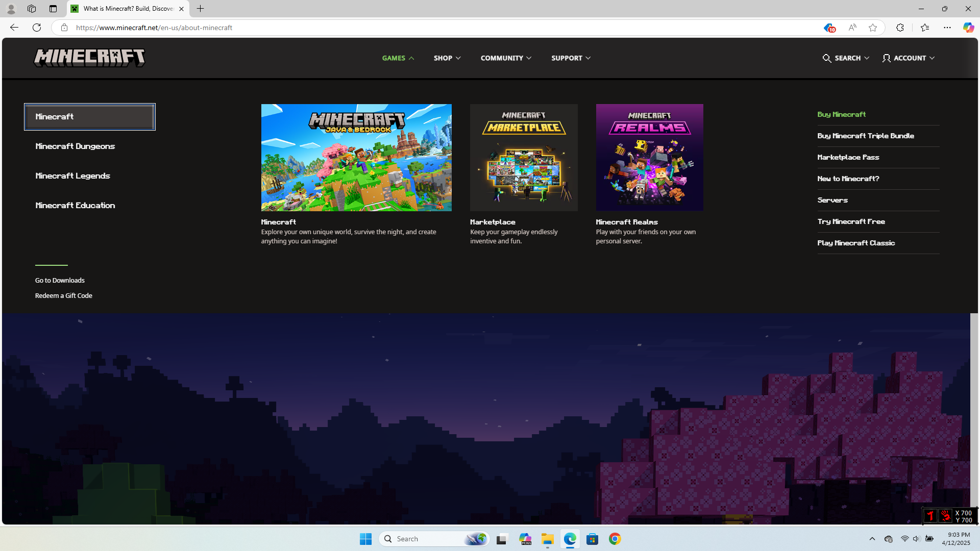
Task: Open Edge shopping rewards icon
Action: pyautogui.click(x=829, y=28)
